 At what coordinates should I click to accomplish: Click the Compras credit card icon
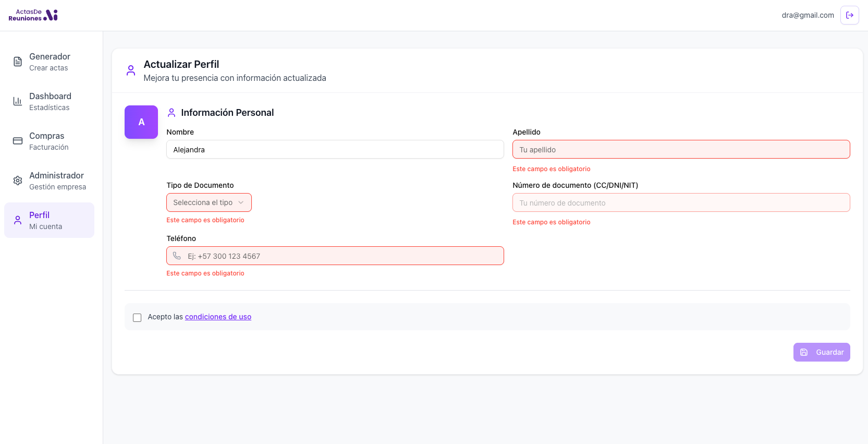(x=18, y=141)
